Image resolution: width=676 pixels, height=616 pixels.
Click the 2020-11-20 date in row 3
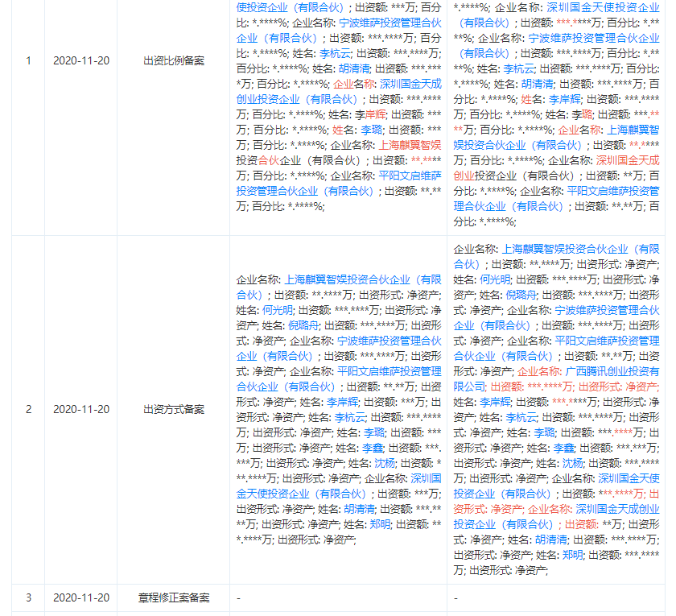pos(81,597)
